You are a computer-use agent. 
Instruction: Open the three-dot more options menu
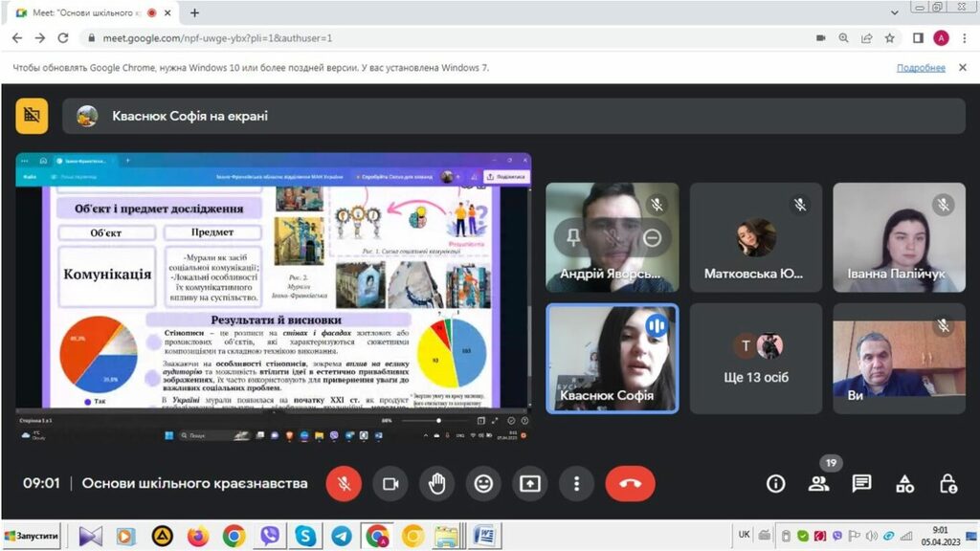pyautogui.click(x=576, y=484)
